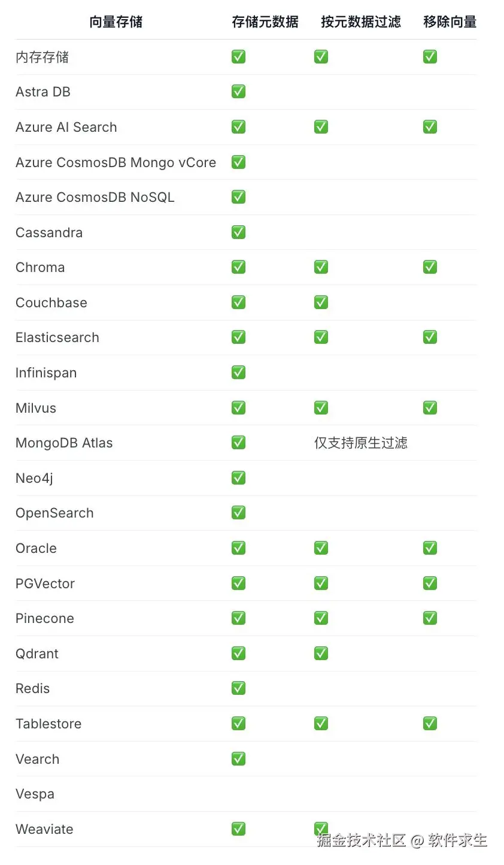Click the Tablestore remove-vector checkmark
Image resolution: width=504 pixels, height=865 pixels.
pyautogui.click(x=430, y=723)
